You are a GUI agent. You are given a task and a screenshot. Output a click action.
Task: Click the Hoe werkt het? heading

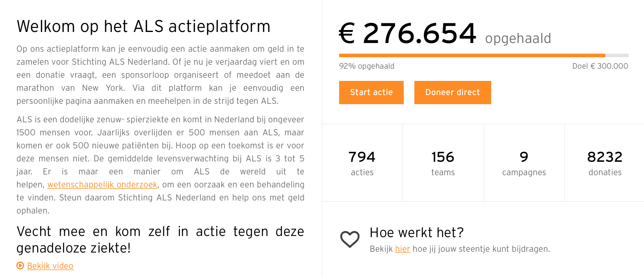coord(417,232)
